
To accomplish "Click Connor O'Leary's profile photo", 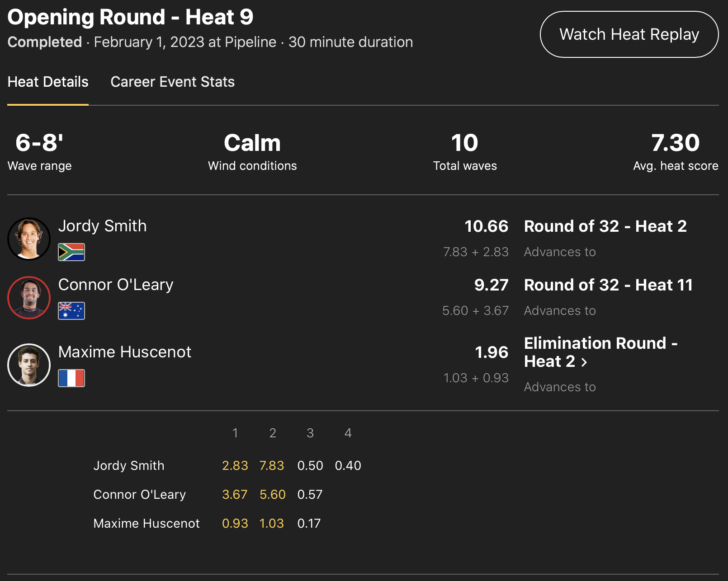I will [29, 298].
